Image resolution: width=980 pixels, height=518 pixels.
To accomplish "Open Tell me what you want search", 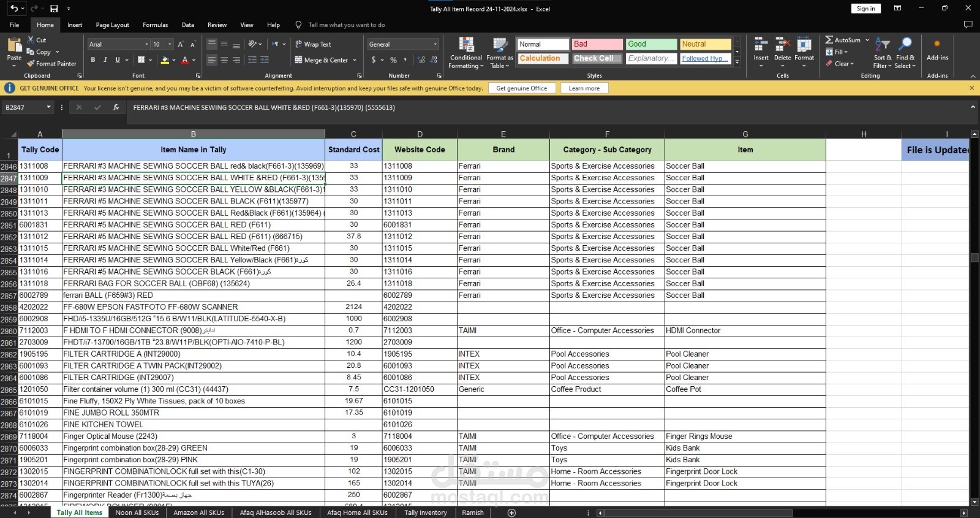I will [x=347, y=25].
